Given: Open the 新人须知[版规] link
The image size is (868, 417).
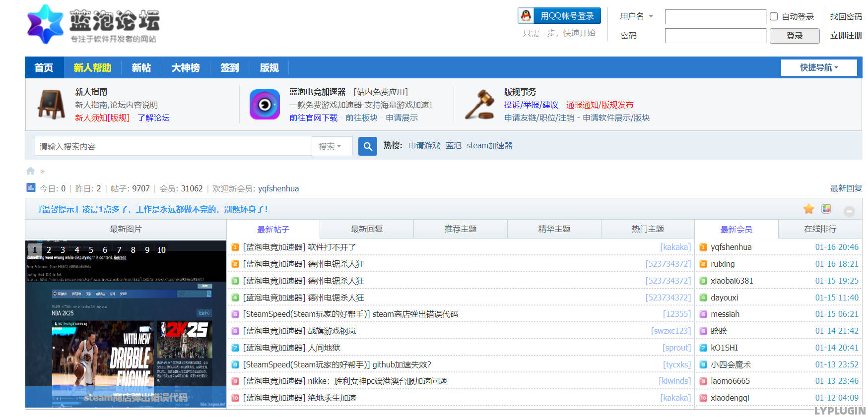Looking at the screenshot, I should click(102, 118).
